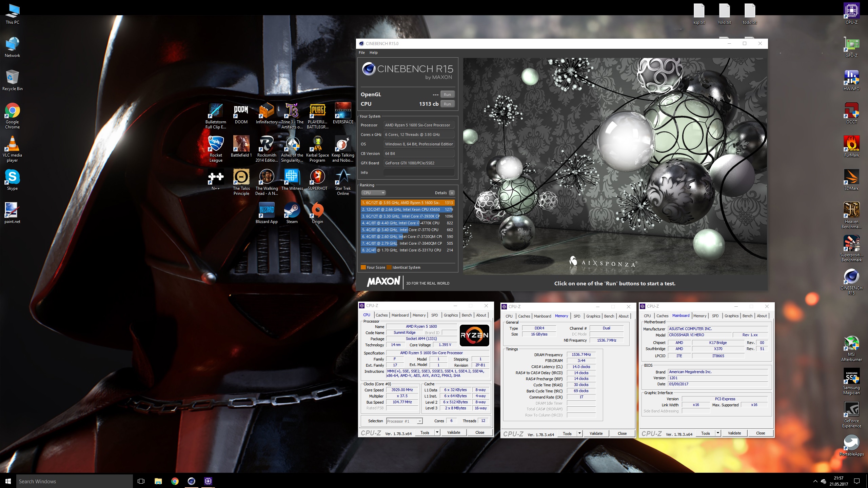
Task: Open the HWiNFO desktop icon
Action: [x=851, y=80]
